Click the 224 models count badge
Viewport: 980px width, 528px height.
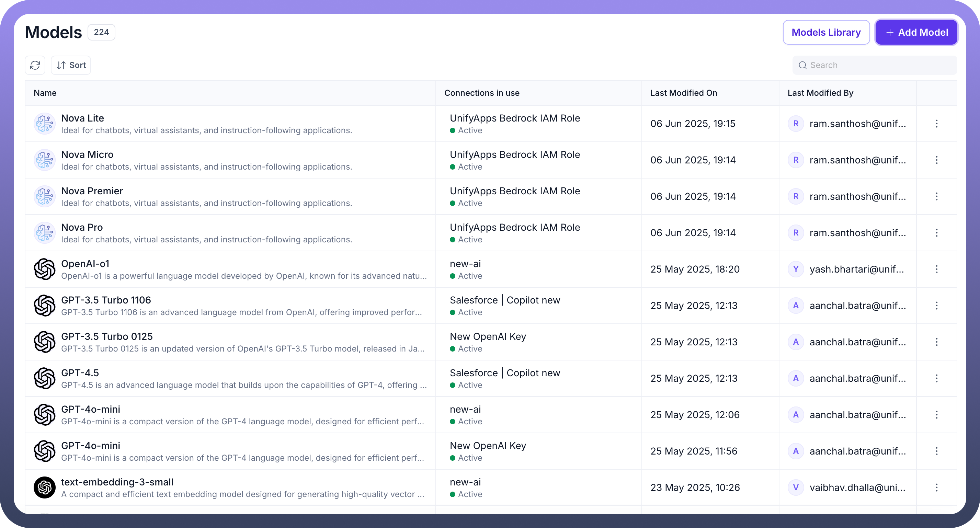(x=101, y=32)
